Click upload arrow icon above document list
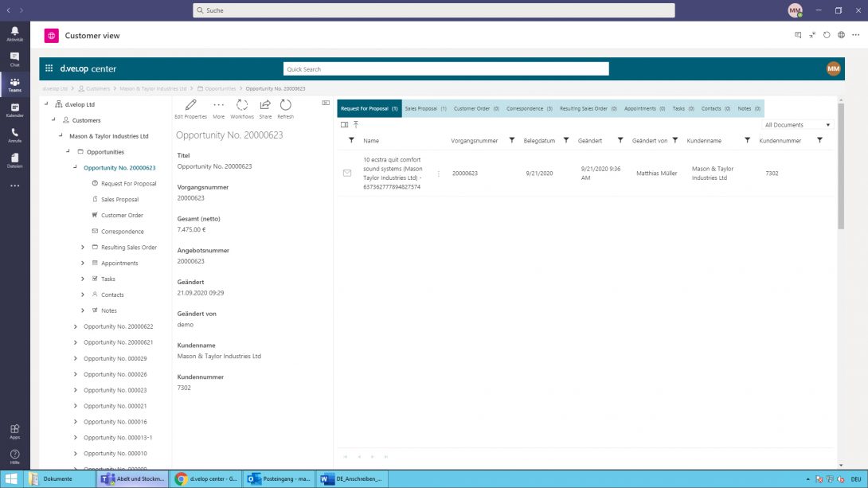The height and width of the screenshot is (488, 868). point(356,125)
